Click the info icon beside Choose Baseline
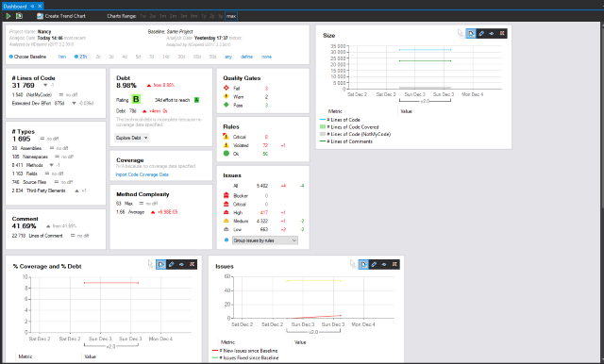 pos(10,57)
